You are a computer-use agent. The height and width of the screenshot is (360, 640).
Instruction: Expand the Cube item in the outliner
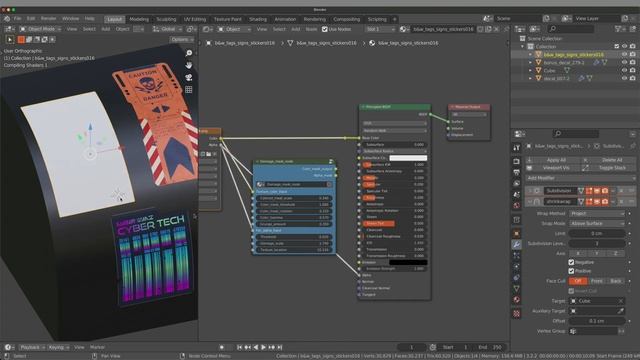click(530, 71)
